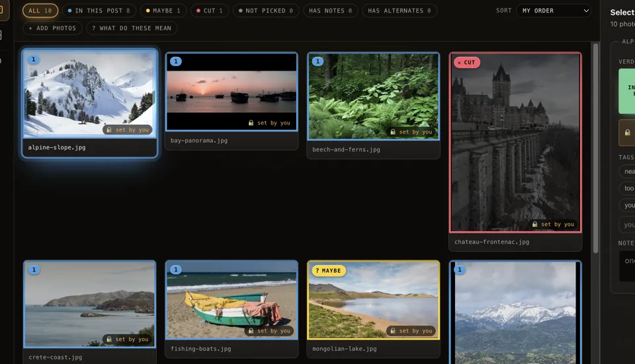This screenshot has width=635, height=364.
Task: Click the lock 'set by you' tag on beech-and-ferns
Action: coord(411,132)
